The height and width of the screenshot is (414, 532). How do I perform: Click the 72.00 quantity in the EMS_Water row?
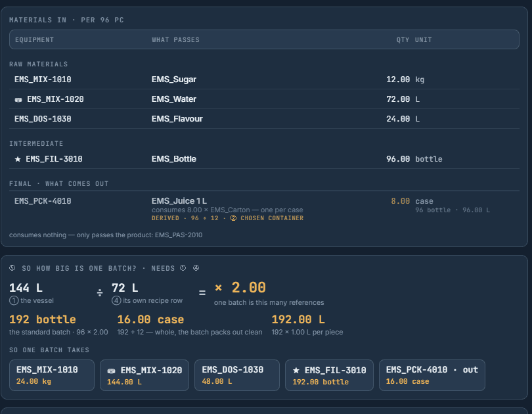click(398, 99)
